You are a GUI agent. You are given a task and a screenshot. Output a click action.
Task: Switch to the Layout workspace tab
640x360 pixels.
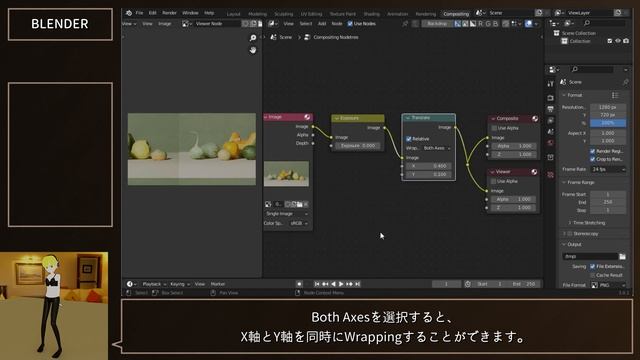(233, 14)
